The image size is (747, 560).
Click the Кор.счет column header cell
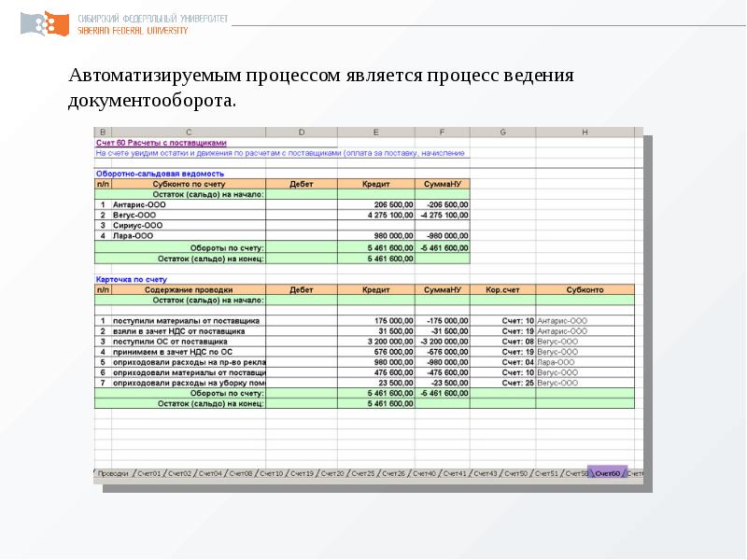(502, 290)
